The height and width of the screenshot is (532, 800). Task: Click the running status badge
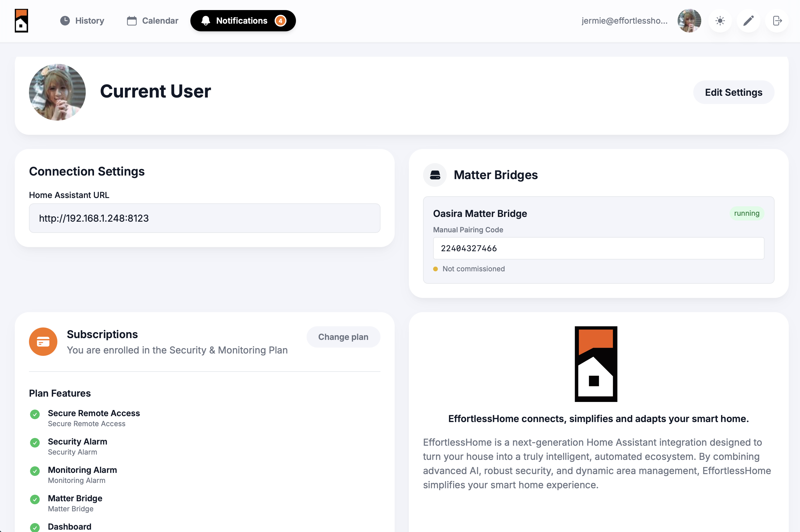[746, 213]
